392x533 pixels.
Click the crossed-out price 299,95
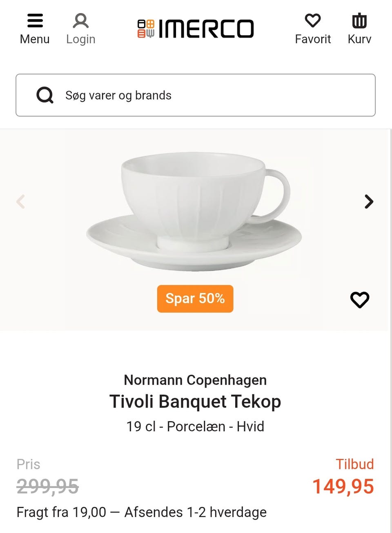[x=47, y=486]
